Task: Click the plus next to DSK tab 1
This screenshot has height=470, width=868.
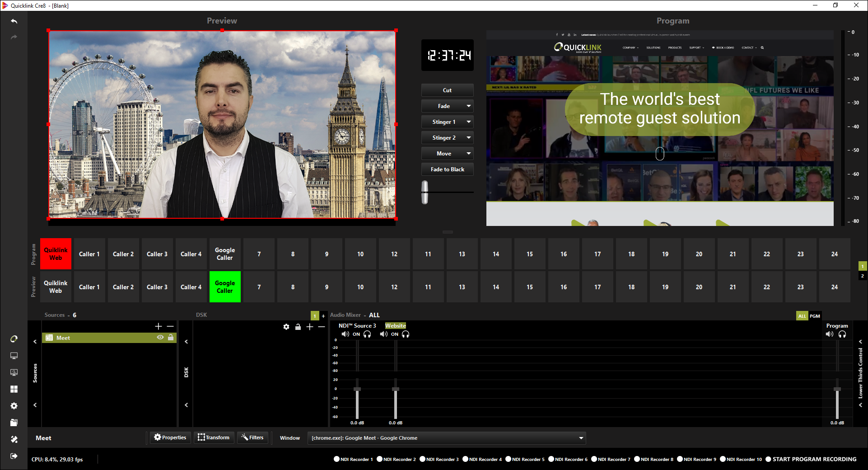Action: 323,316
